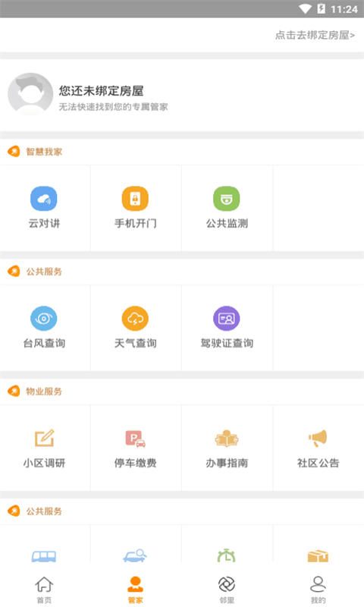Open the 社区公告 community announcement megaphone icon
364x607 pixels.
[x=318, y=439]
